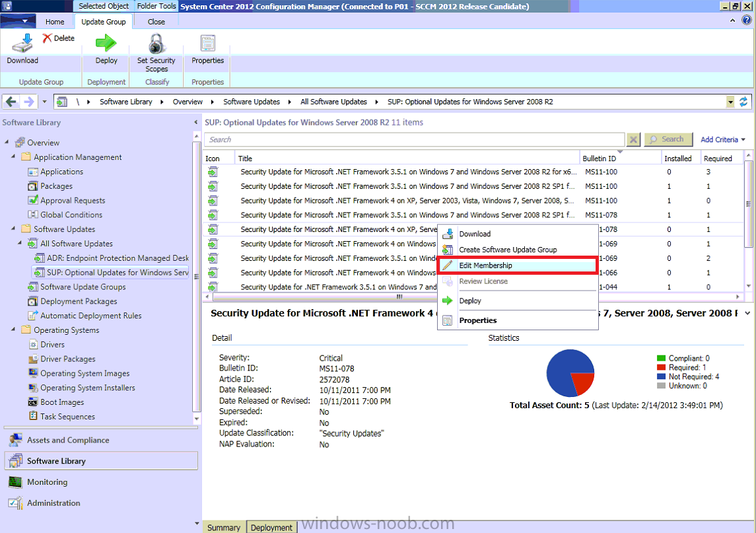Sort by the Bulletin ID column header

(620, 159)
